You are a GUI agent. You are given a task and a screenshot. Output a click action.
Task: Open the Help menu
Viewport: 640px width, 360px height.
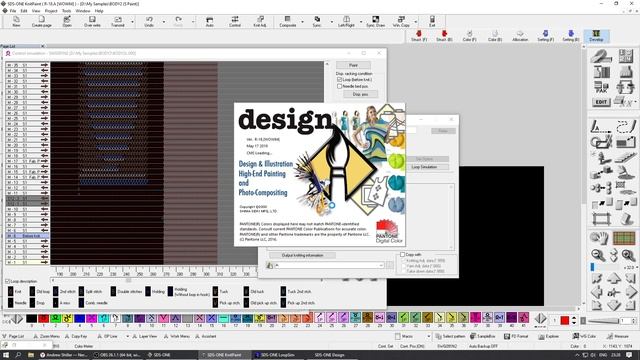pos(99,11)
